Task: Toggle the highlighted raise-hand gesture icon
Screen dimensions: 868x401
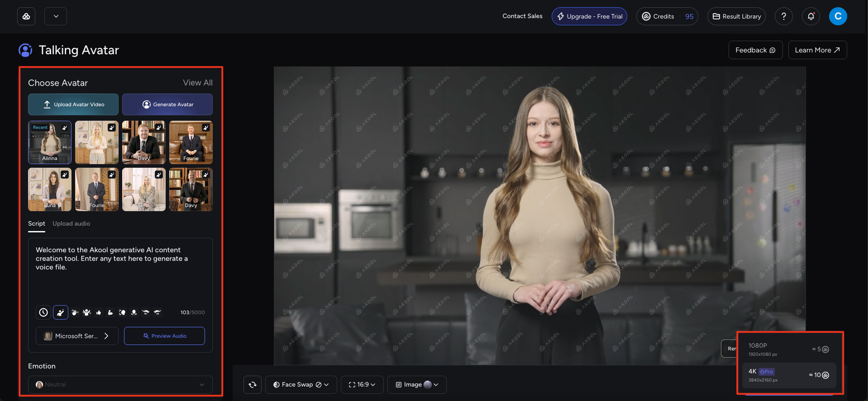Action: point(61,312)
